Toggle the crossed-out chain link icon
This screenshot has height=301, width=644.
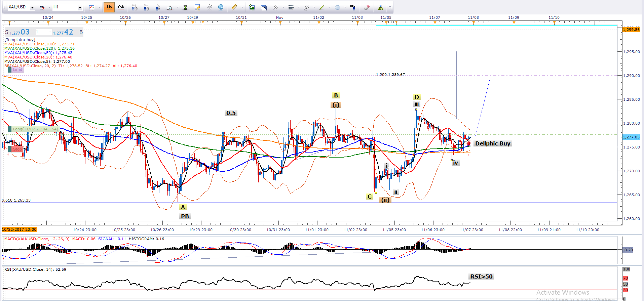[42, 7]
